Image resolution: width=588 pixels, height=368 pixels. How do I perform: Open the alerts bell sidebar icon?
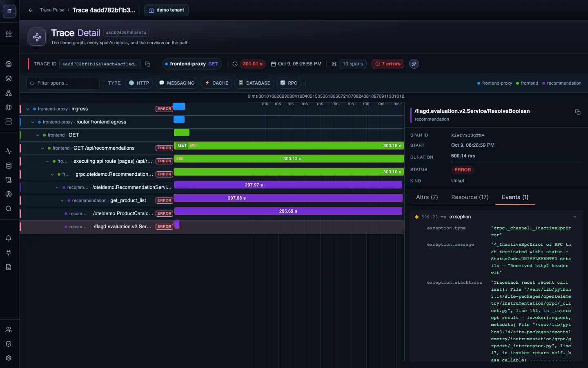[9, 238]
